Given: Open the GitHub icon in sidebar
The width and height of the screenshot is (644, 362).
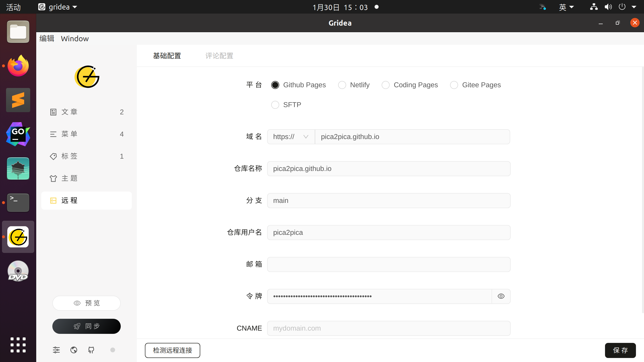Looking at the screenshot, I should [x=91, y=350].
